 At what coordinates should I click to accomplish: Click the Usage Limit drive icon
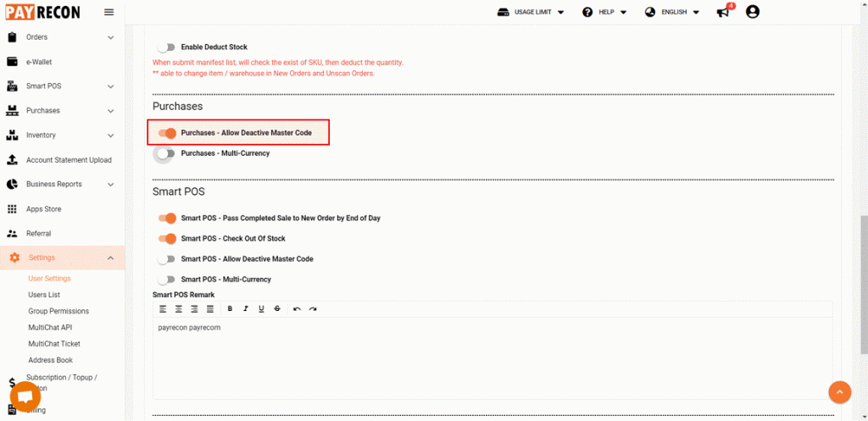pos(504,12)
